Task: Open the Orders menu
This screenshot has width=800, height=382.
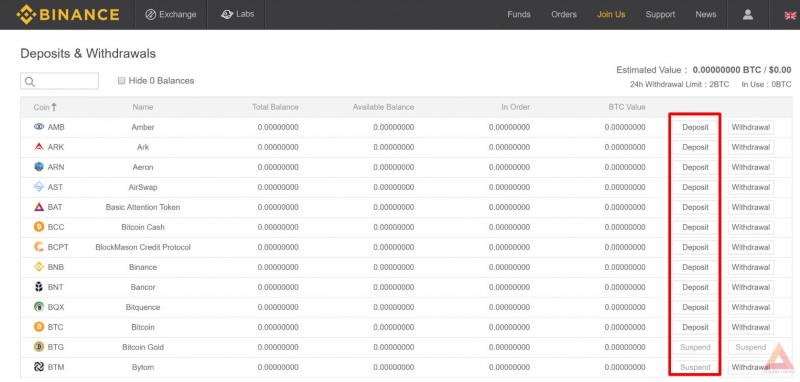Action: (x=564, y=14)
